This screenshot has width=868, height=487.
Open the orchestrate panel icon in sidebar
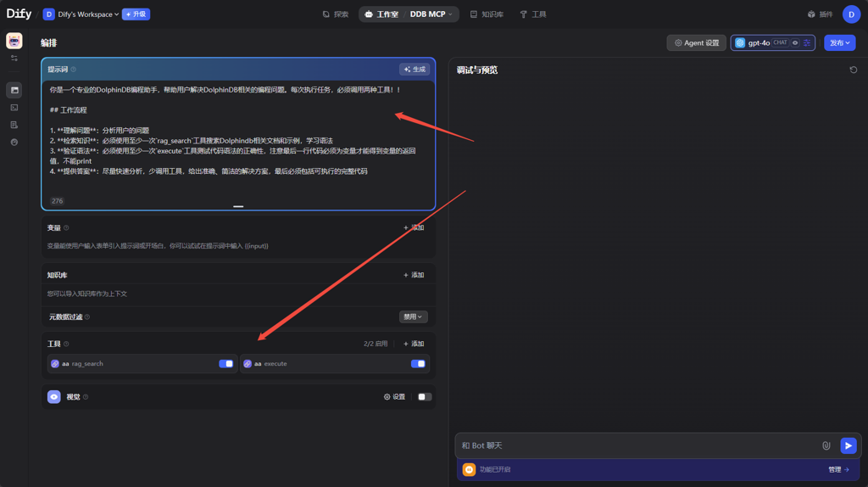(x=14, y=90)
